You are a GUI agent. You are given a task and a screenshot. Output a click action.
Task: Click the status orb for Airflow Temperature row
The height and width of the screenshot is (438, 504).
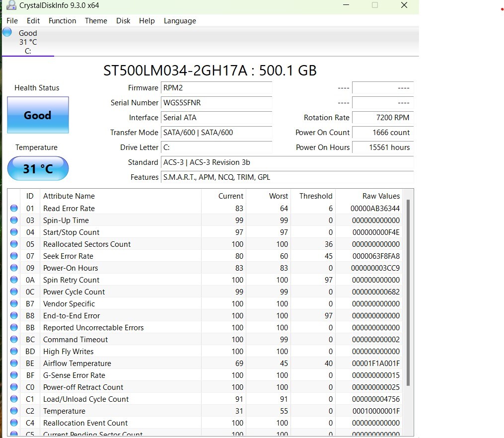[x=14, y=364]
